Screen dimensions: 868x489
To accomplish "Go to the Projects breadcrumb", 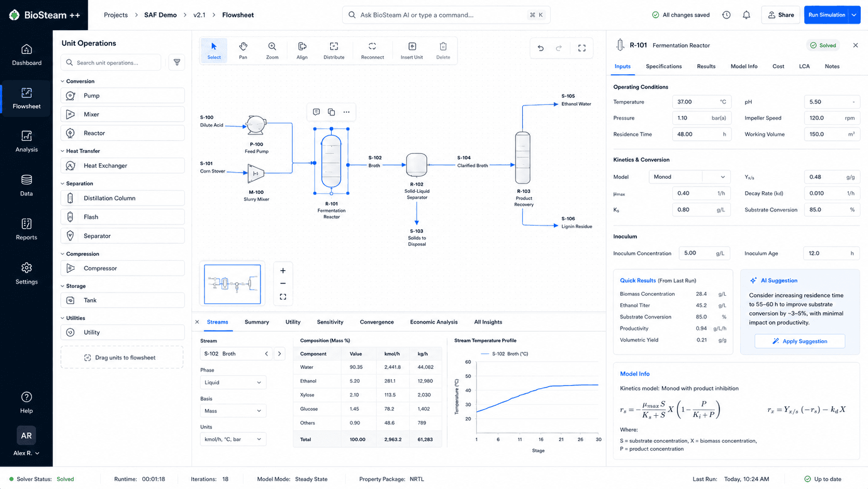I will pyautogui.click(x=116, y=15).
